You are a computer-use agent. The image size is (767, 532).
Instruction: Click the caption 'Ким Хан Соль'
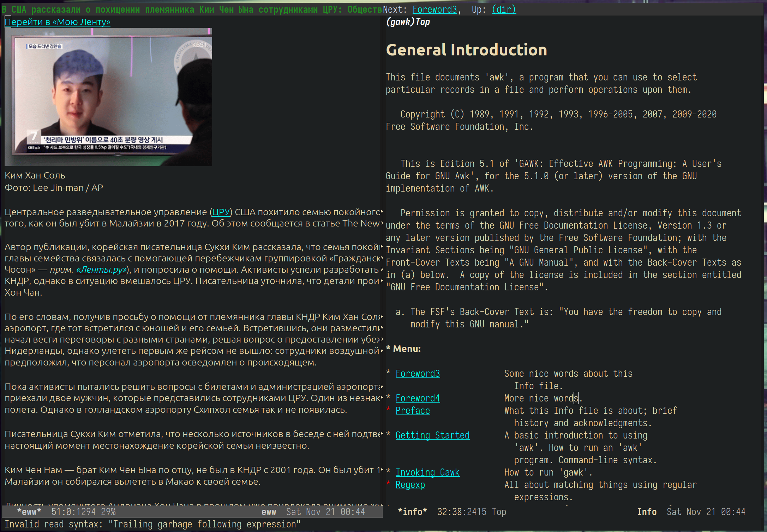(35, 175)
